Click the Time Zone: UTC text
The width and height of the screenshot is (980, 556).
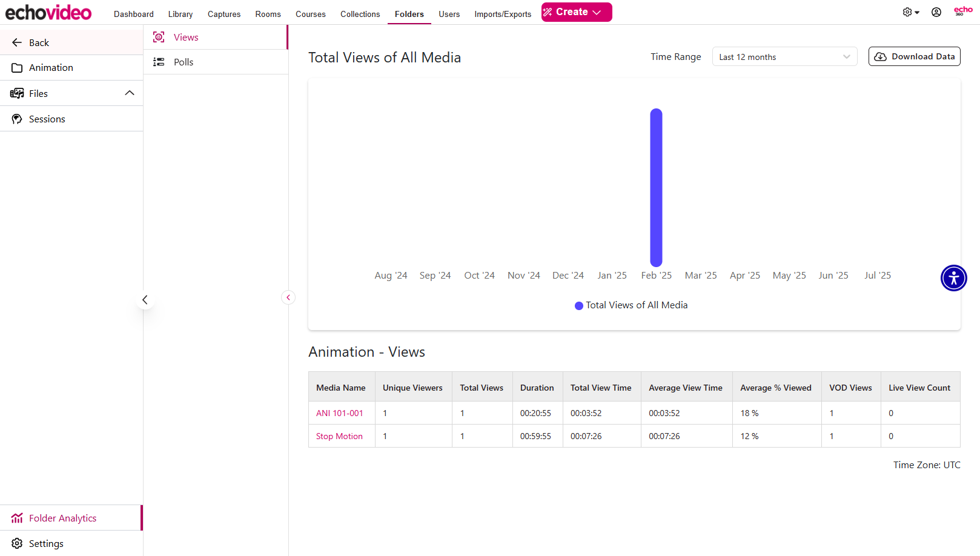coord(927,465)
